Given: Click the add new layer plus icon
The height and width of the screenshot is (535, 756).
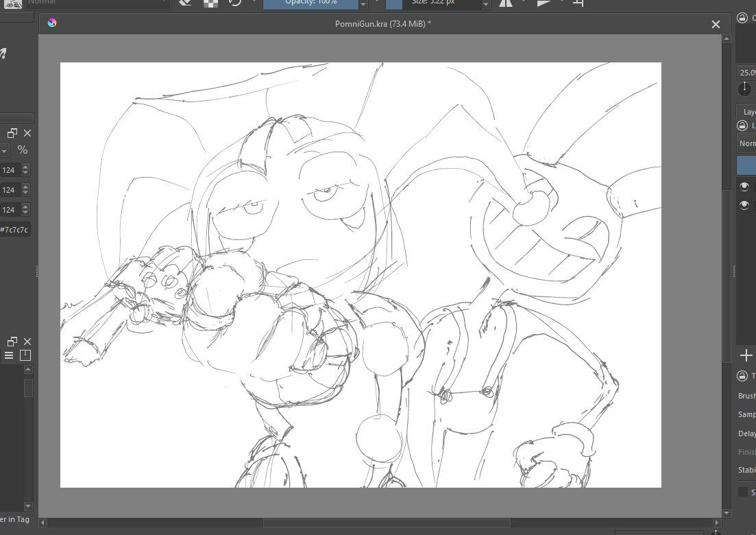Looking at the screenshot, I should tap(746, 355).
